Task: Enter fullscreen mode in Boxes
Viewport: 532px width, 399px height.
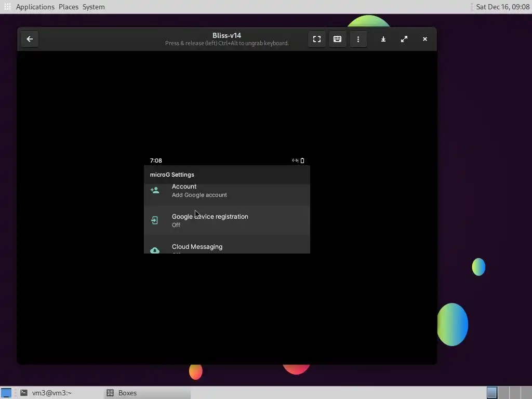Action: coord(316,39)
